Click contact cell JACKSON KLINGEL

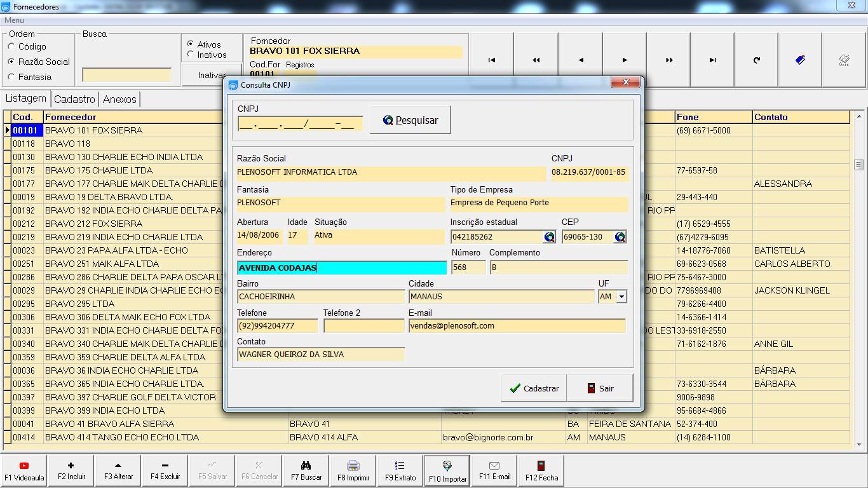(x=801, y=290)
